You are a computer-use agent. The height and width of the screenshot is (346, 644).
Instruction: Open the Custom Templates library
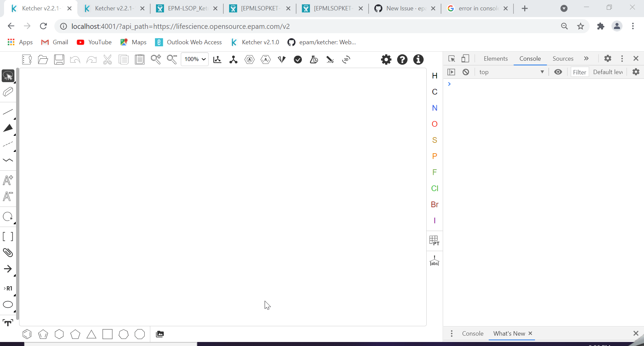160,334
